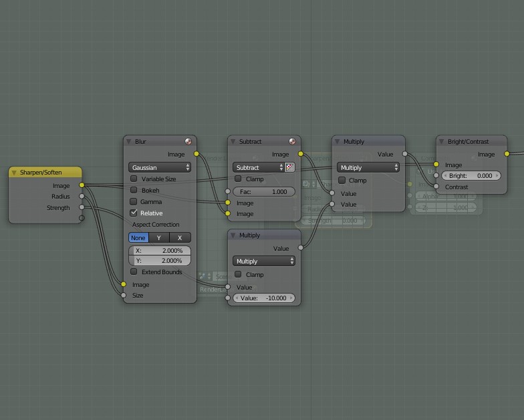This screenshot has height=420, width=524.
Task: Open the Gaussian filter type dropdown
Action: coord(160,167)
